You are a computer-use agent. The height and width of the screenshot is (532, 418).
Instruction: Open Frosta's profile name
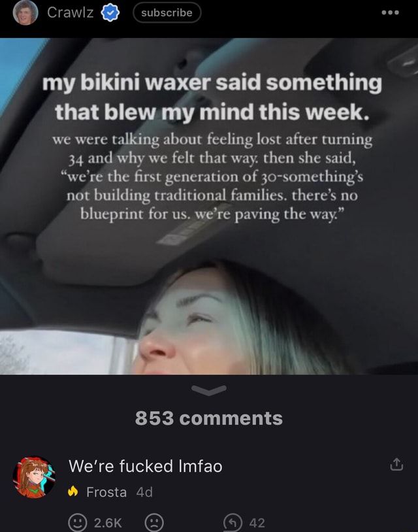click(106, 491)
